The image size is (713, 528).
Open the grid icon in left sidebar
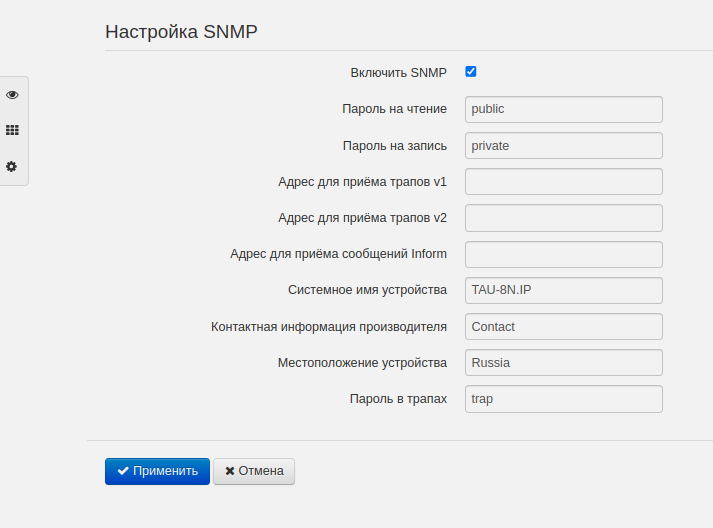point(12,130)
